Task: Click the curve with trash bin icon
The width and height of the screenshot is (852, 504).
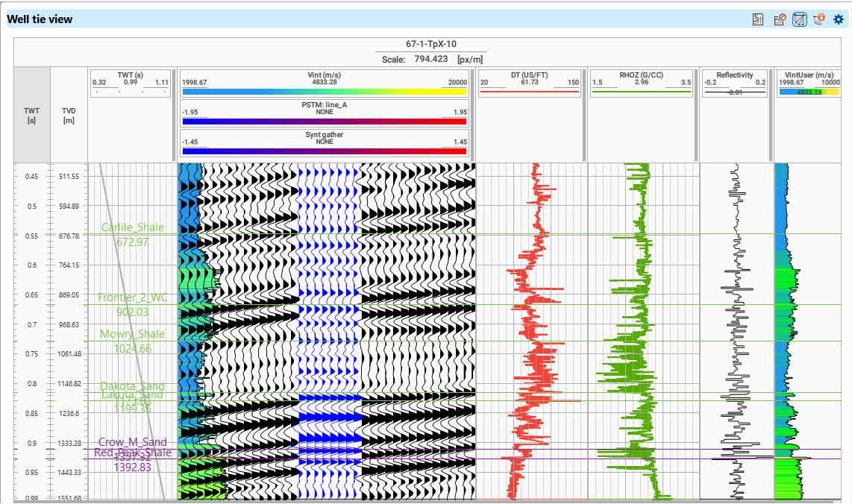Action: coord(818,19)
